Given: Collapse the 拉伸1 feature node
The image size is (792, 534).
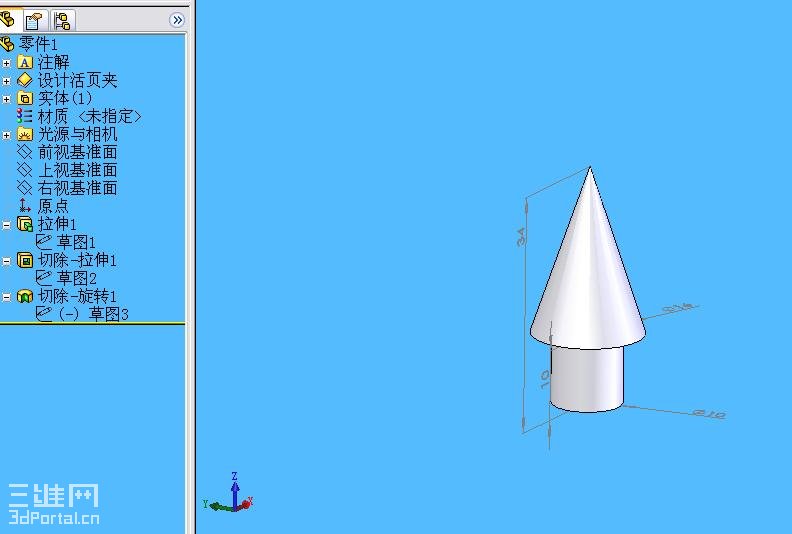Looking at the screenshot, I should [x=6, y=225].
